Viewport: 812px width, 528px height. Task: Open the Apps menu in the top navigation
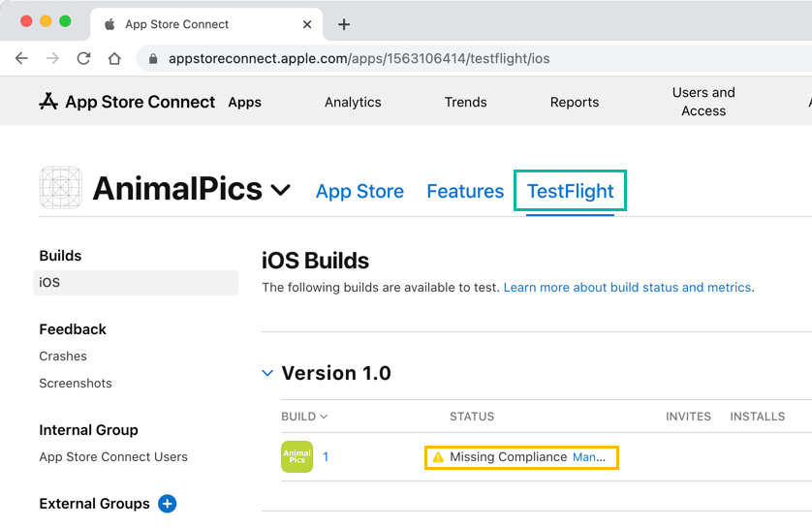click(244, 103)
